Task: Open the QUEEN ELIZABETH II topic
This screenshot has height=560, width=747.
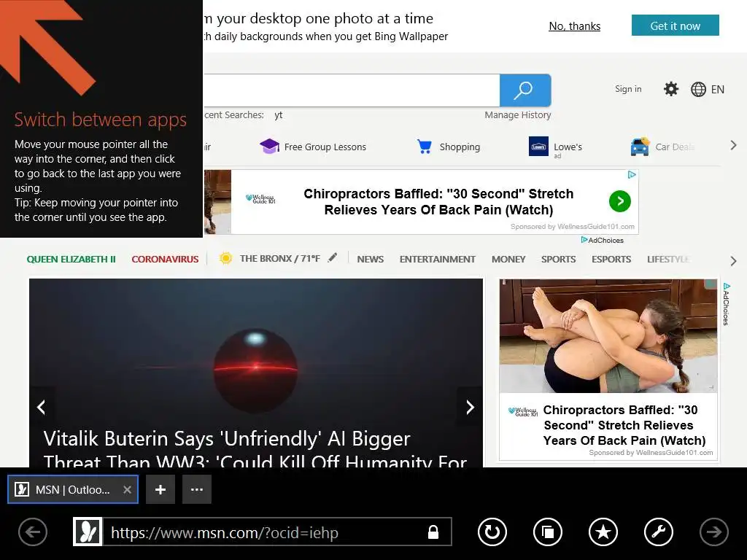Action: tap(71, 259)
